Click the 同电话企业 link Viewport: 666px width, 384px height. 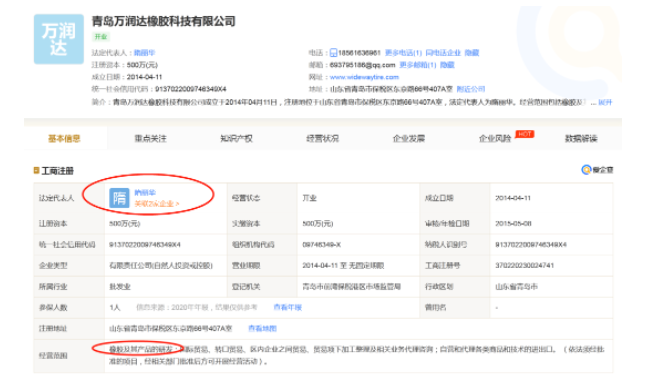tap(443, 53)
